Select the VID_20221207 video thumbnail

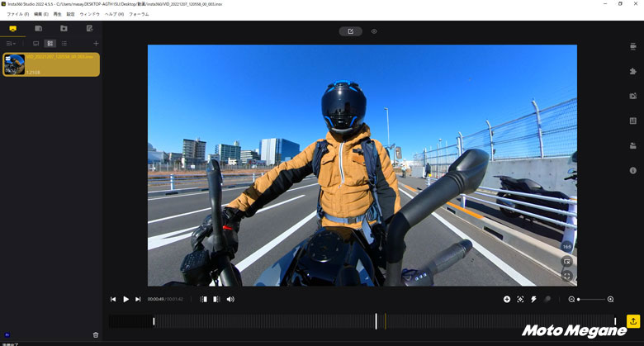point(15,64)
